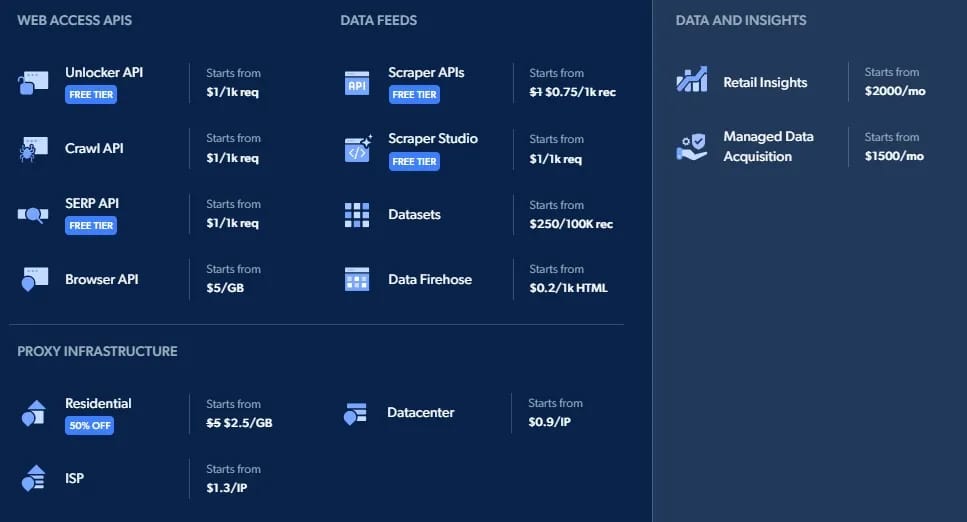Open the Datasets link
967x522 pixels.
pos(414,214)
